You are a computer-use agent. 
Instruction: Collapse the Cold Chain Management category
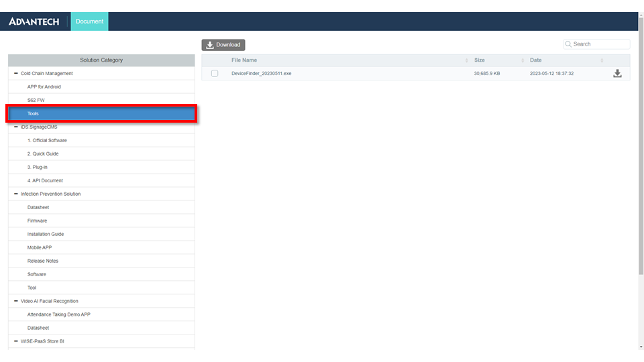click(x=15, y=74)
